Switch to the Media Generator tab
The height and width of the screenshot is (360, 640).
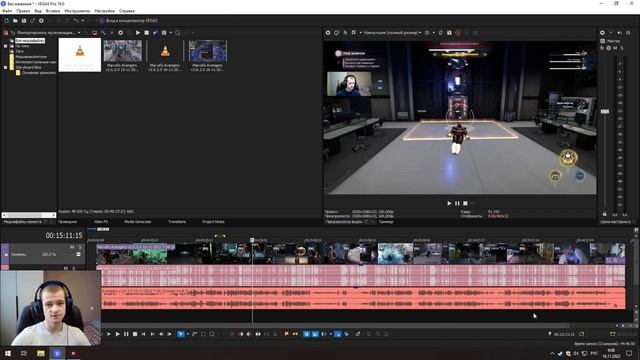138,222
